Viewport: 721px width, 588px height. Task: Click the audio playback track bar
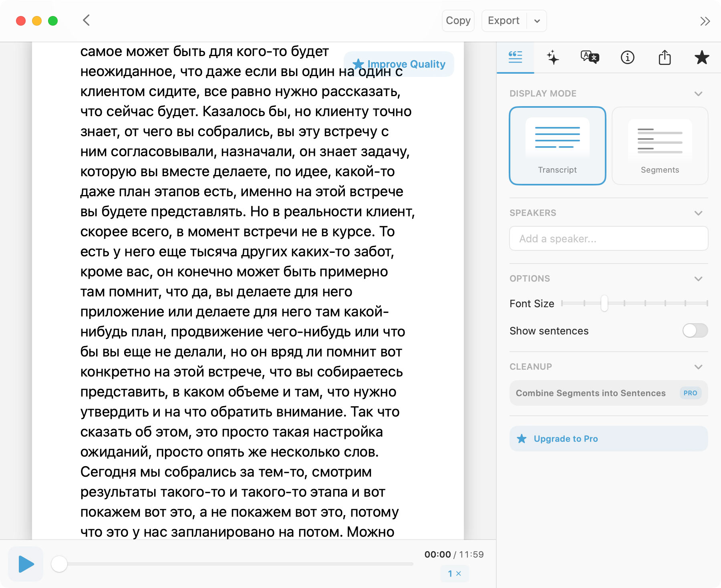coord(232,564)
